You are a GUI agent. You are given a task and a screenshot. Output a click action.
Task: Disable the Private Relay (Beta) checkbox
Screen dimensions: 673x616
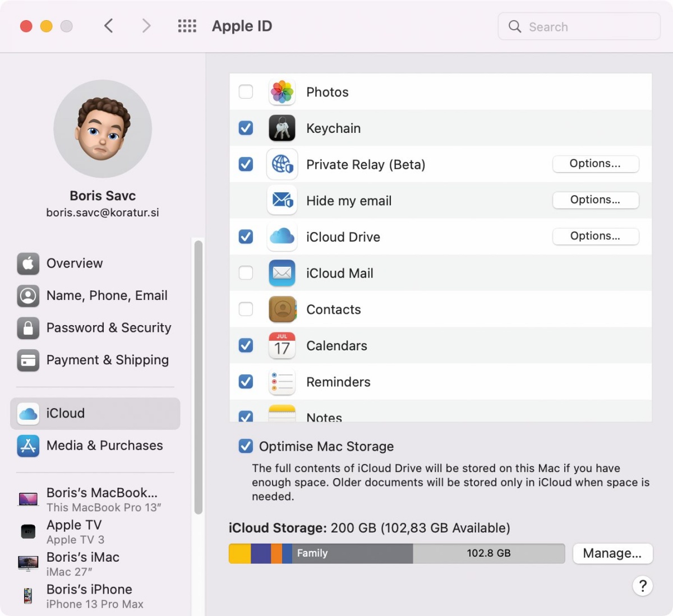[246, 164]
